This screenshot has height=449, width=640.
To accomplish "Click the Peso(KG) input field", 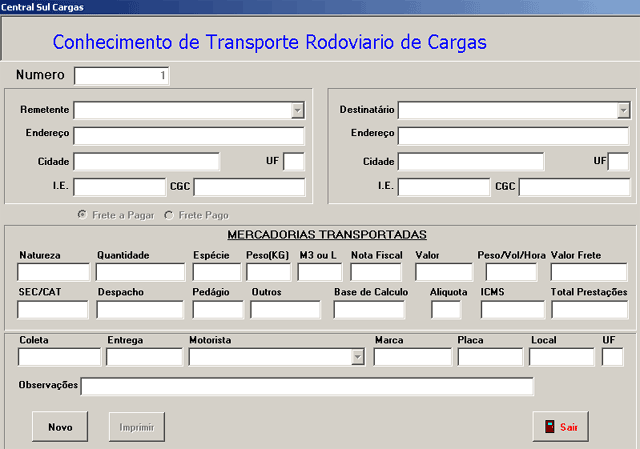I will pyautogui.click(x=269, y=272).
